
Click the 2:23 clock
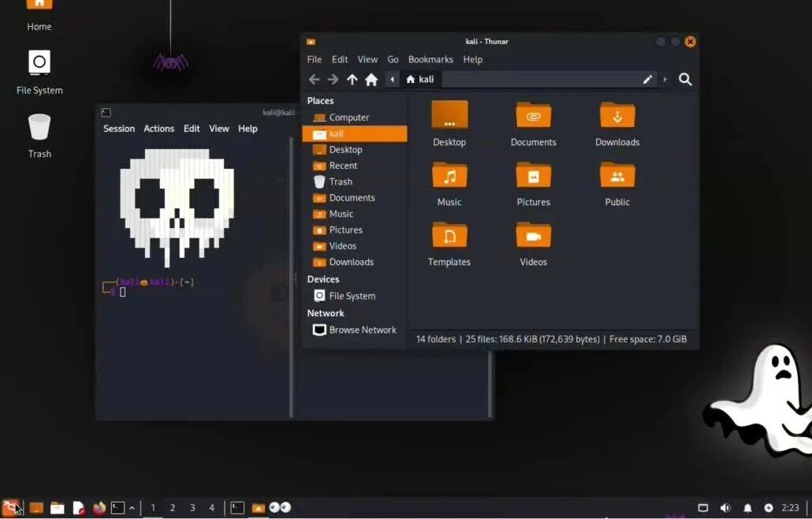790,508
